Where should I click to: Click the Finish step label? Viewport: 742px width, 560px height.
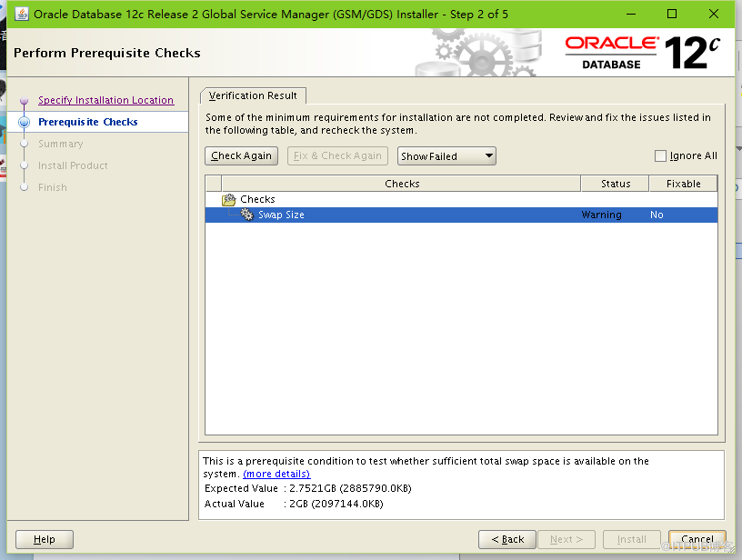pyautogui.click(x=53, y=187)
